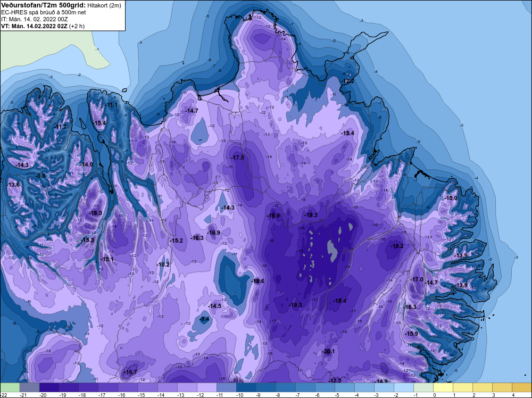Viewport: 532px width, 398px height.
Task: Select the -6 legend color swatch
Action: (x=325, y=387)
